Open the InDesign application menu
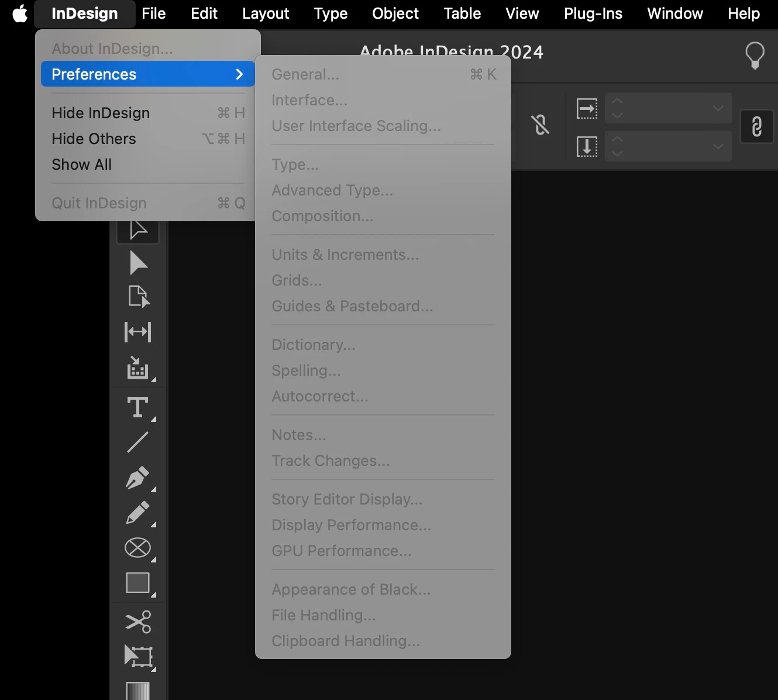The image size is (778, 700). (x=85, y=13)
